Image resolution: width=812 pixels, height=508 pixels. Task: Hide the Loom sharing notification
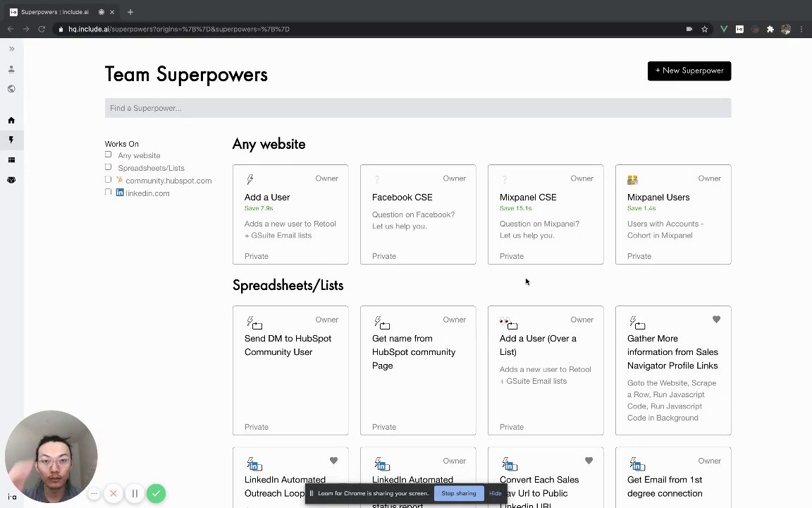click(495, 493)
